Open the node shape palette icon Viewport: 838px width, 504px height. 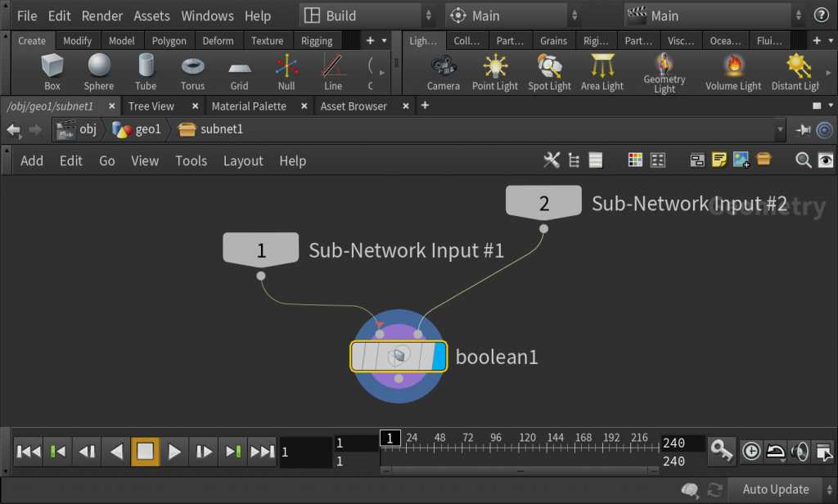tap(658, 160)
